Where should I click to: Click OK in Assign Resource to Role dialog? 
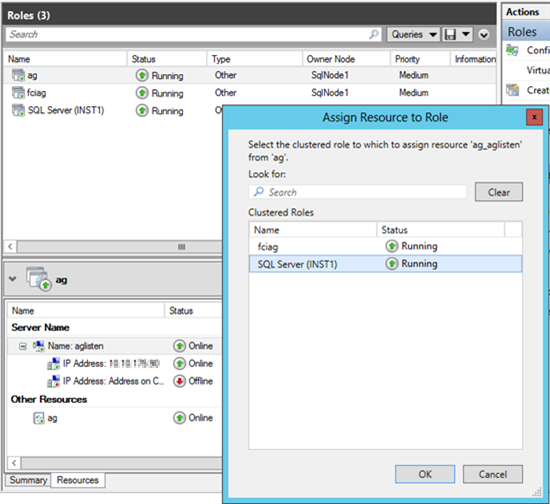coord(425,474)
